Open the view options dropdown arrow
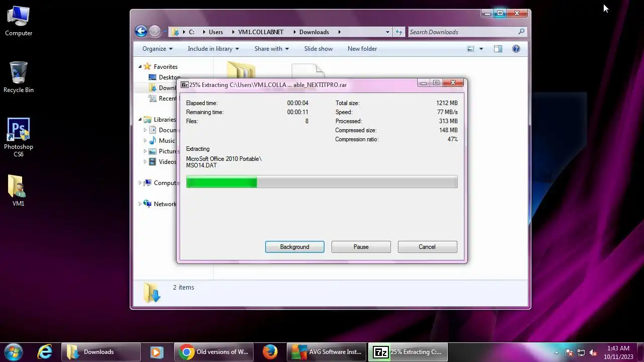Viewport: 644px width, 362px height. click(481, 49)
